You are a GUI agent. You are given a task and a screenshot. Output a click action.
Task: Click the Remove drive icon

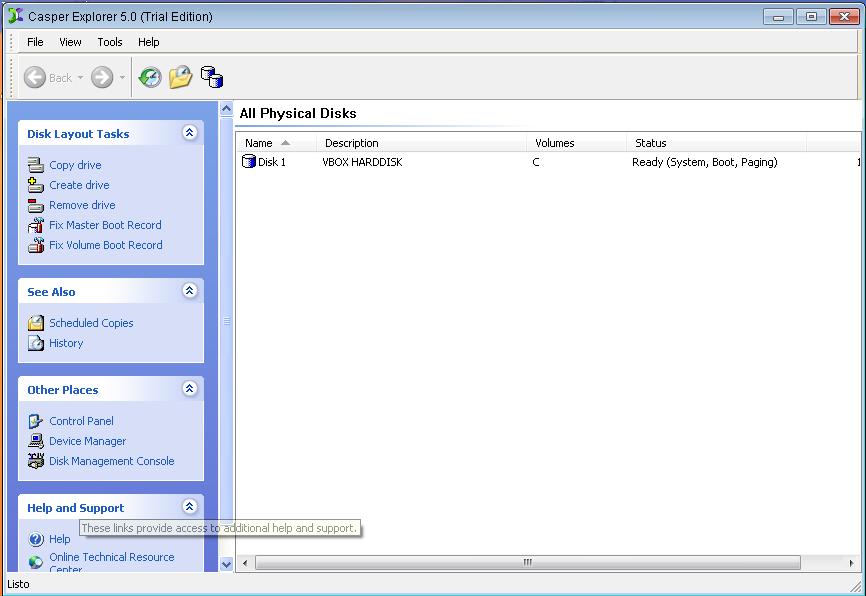point(36,205)
